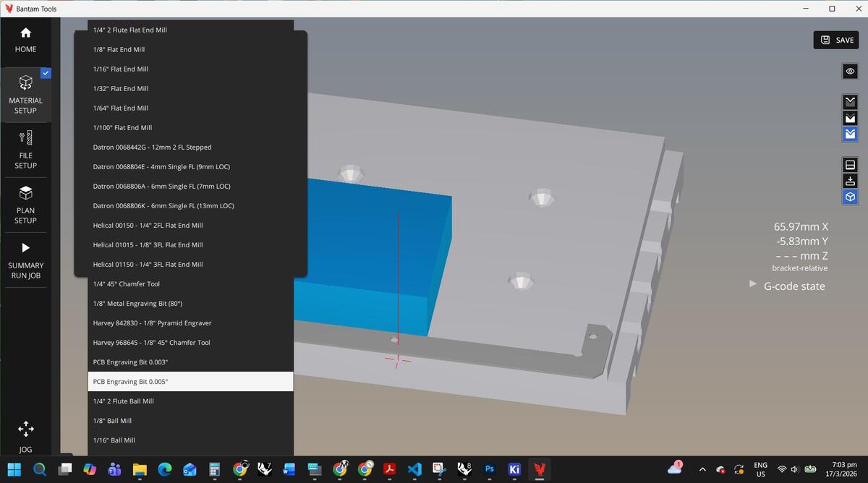
Task: Toggle the Material Setup completed checkmark
Action: click(x=46, y=73)
